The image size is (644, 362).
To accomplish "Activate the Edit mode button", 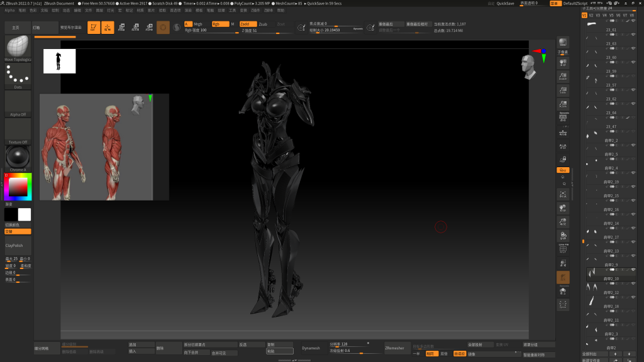I will (x=93, y=27).
